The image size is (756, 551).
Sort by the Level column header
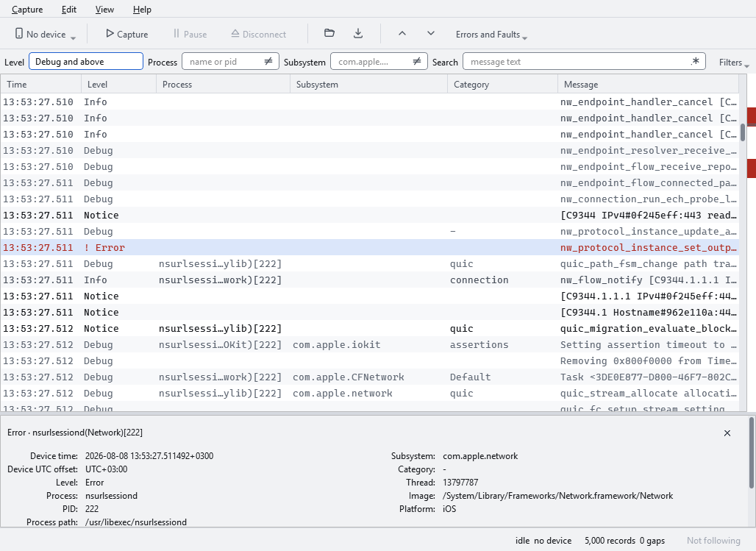(x=118, y=84)
